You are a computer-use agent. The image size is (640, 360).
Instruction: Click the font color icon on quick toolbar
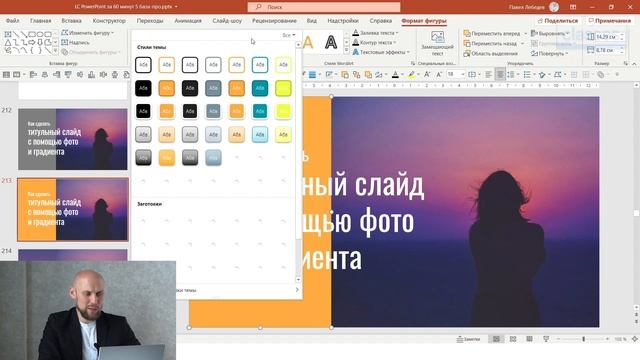(x=395, y=74)
